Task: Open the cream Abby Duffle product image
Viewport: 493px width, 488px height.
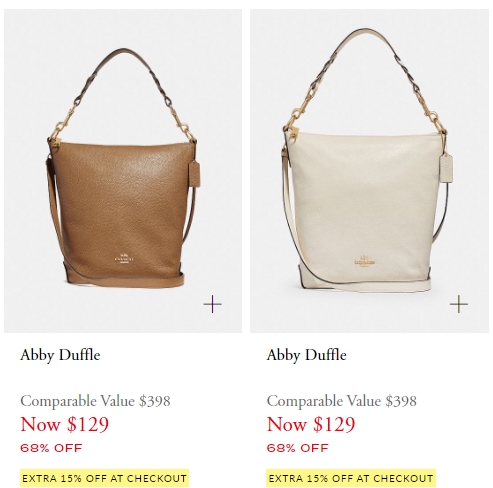Action: pos(369,171)
